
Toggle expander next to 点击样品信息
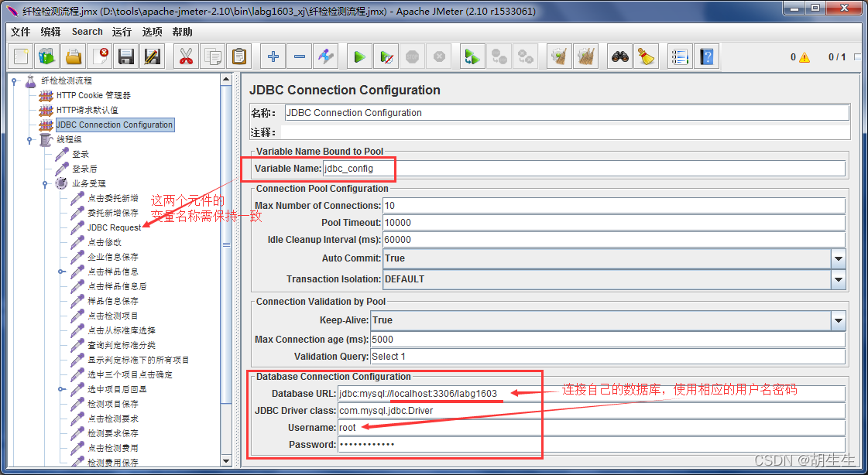click(x=61, y=272)
